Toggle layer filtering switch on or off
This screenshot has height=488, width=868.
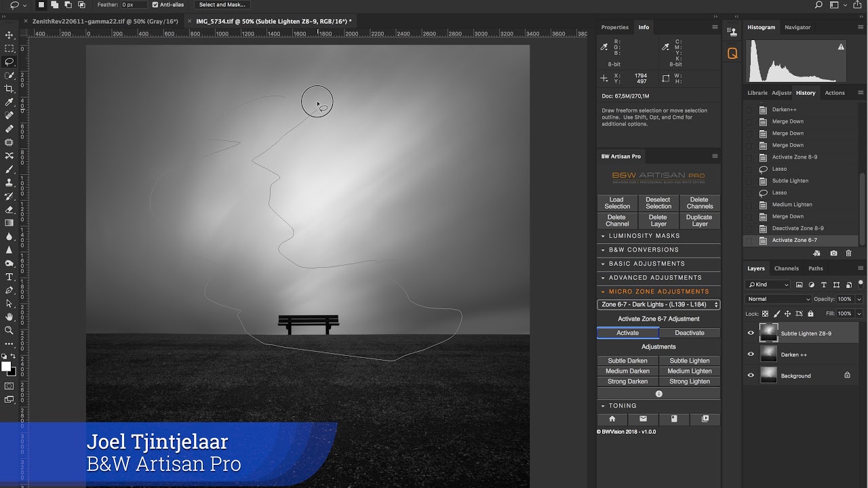pyautogui.click(x=861, y=284)
